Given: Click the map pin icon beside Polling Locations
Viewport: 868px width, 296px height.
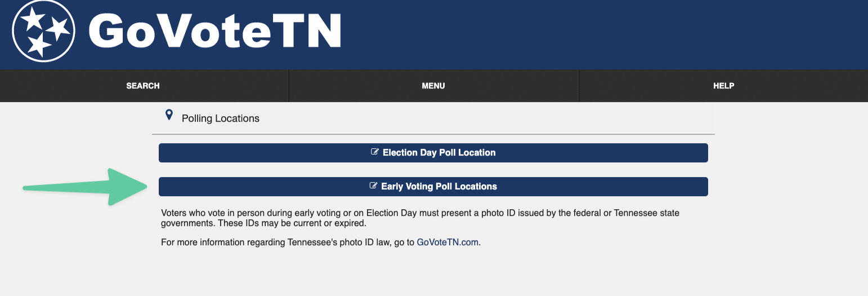Looking at the screenshot, I should [x=168, y=116].
